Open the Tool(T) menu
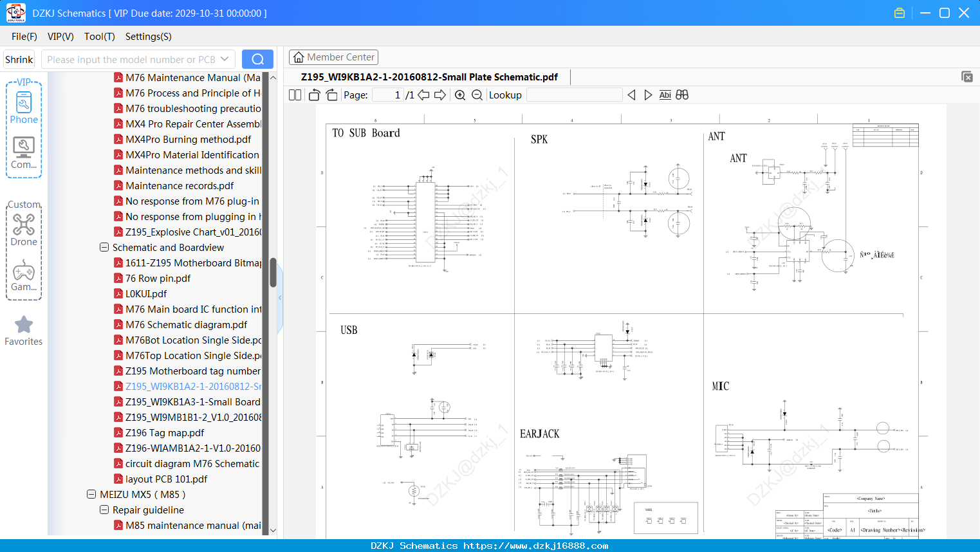 [100, 37]
